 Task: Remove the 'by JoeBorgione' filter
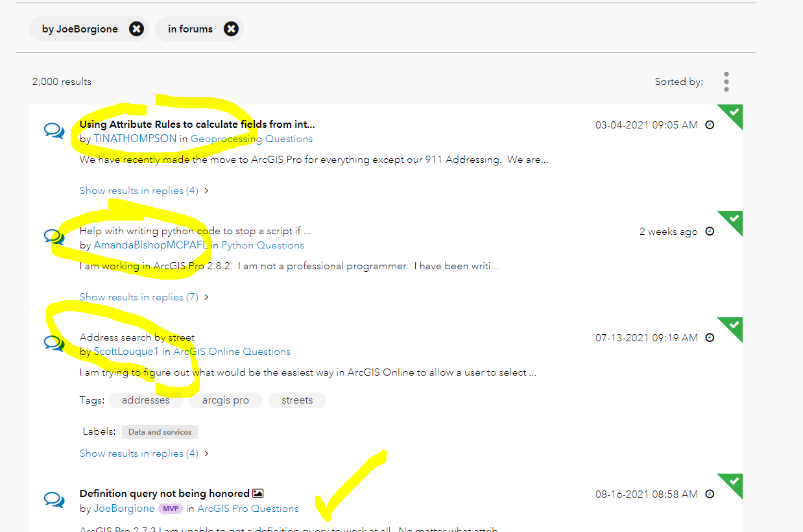tap(135, 29)
